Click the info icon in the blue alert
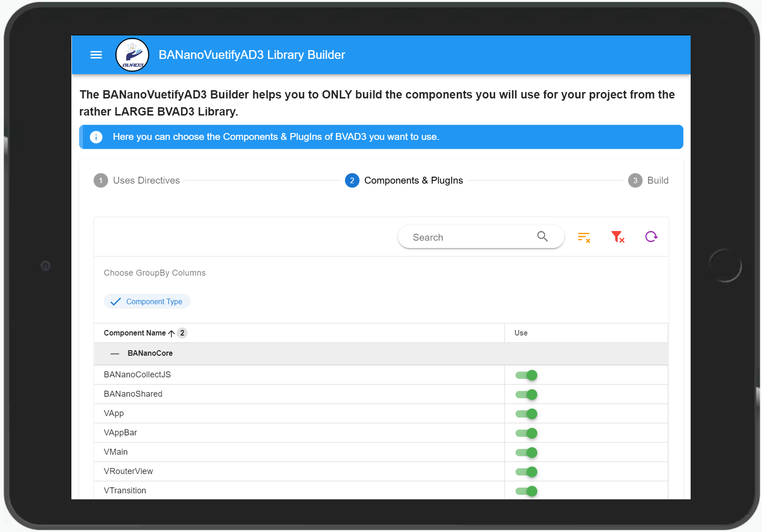The width and height of the screenshot is (762, 532). point(96,137)
